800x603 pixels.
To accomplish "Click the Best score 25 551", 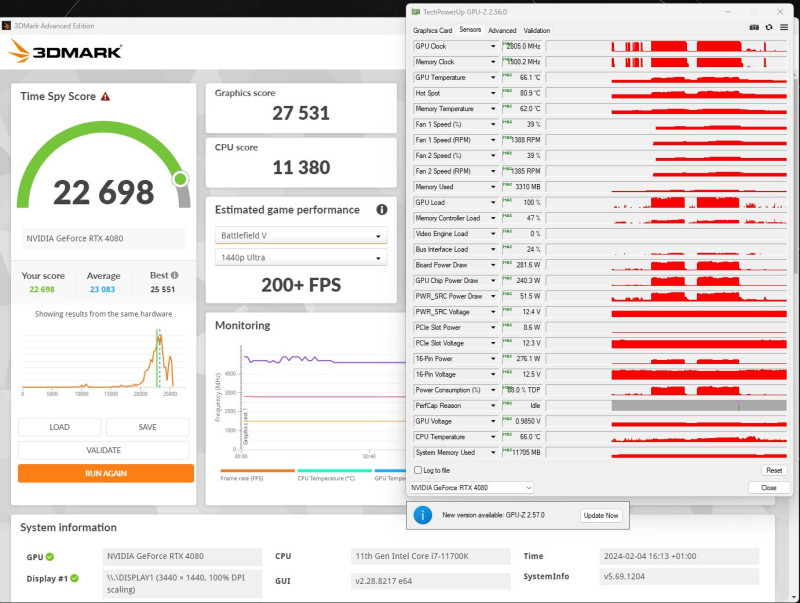I will [x=163, y=289].
